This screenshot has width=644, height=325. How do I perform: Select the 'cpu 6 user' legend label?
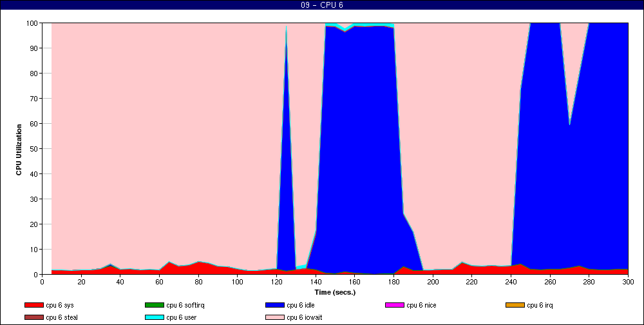182,318
